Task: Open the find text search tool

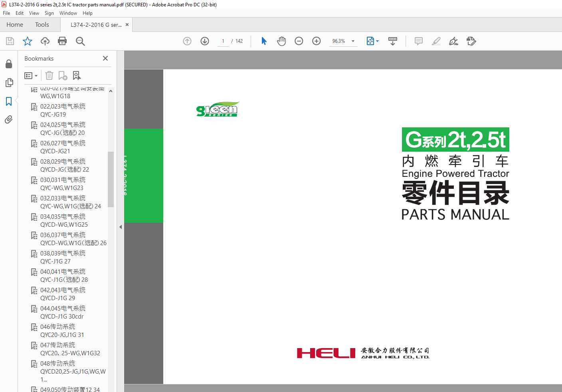Action: [80, 41]
